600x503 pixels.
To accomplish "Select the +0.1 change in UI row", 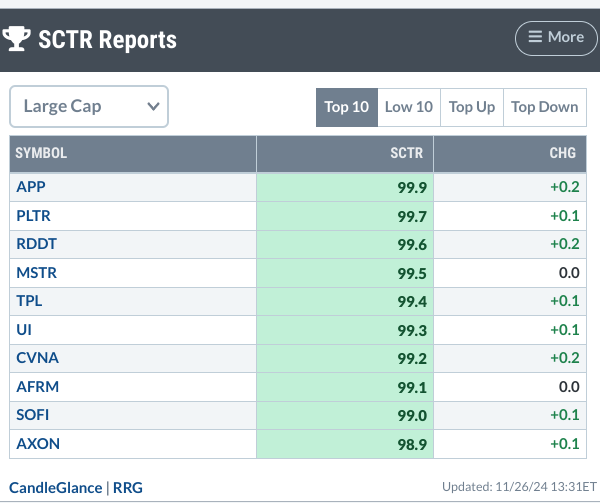I will tap(565, 330).
